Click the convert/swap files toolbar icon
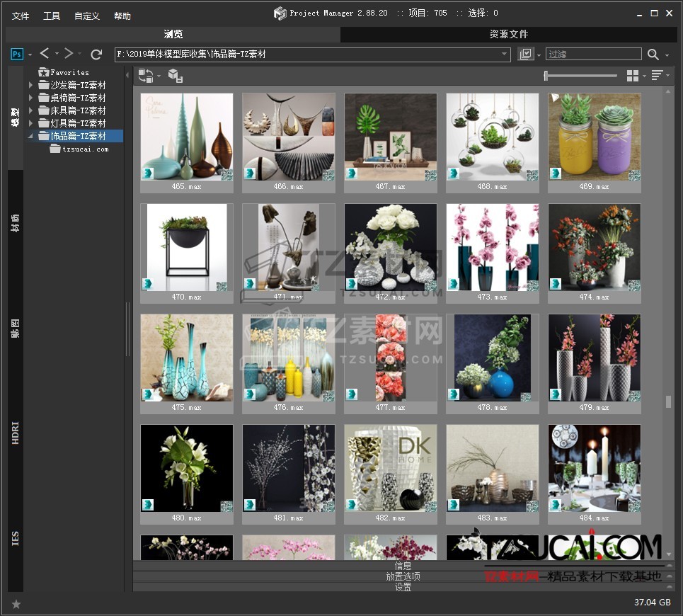Viewport: 683px width, 616px height. coord(146,76)
